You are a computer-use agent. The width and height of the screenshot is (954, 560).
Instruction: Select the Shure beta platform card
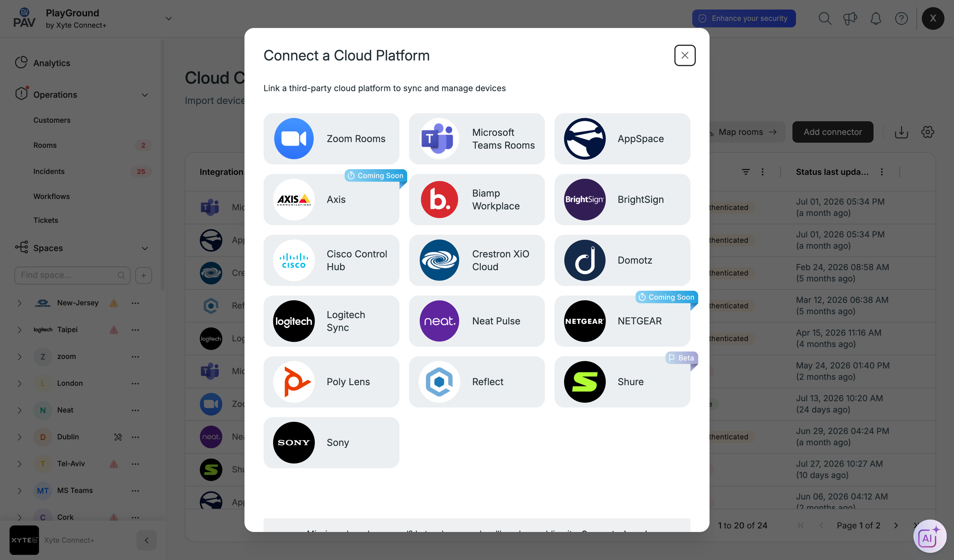(622, 382)
